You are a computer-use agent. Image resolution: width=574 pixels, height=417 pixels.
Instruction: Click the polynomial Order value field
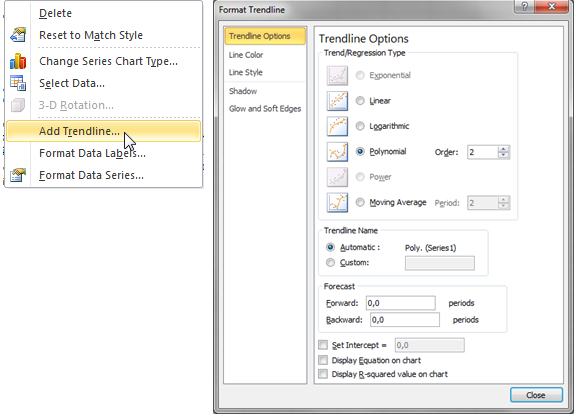point(483,152)
